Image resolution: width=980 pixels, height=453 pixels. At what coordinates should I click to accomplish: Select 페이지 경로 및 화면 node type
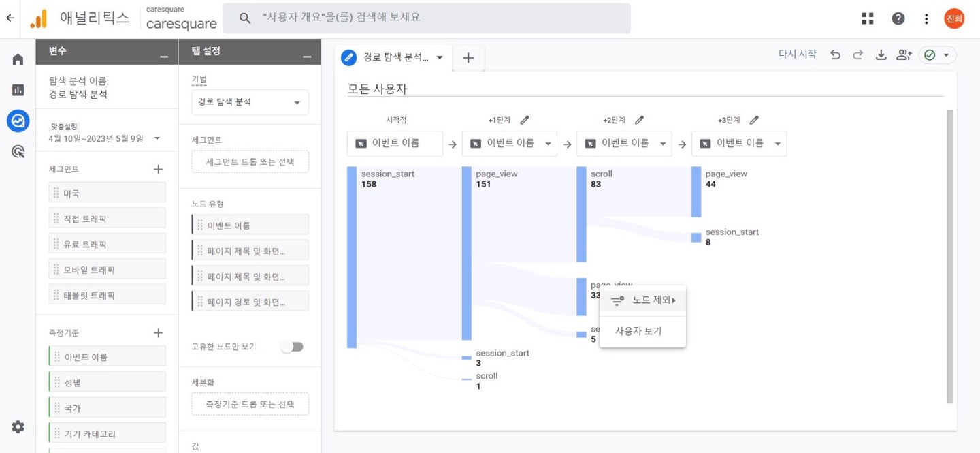[250, 300]
